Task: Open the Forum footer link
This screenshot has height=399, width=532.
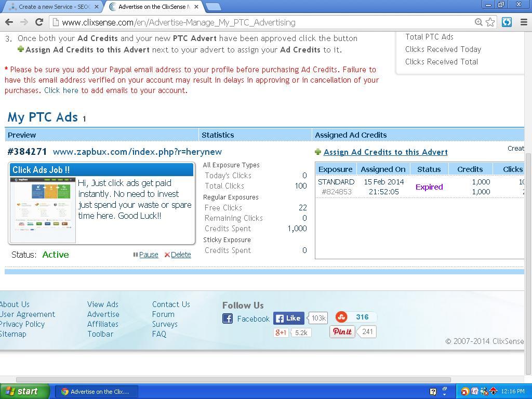Action: [163, 314]
